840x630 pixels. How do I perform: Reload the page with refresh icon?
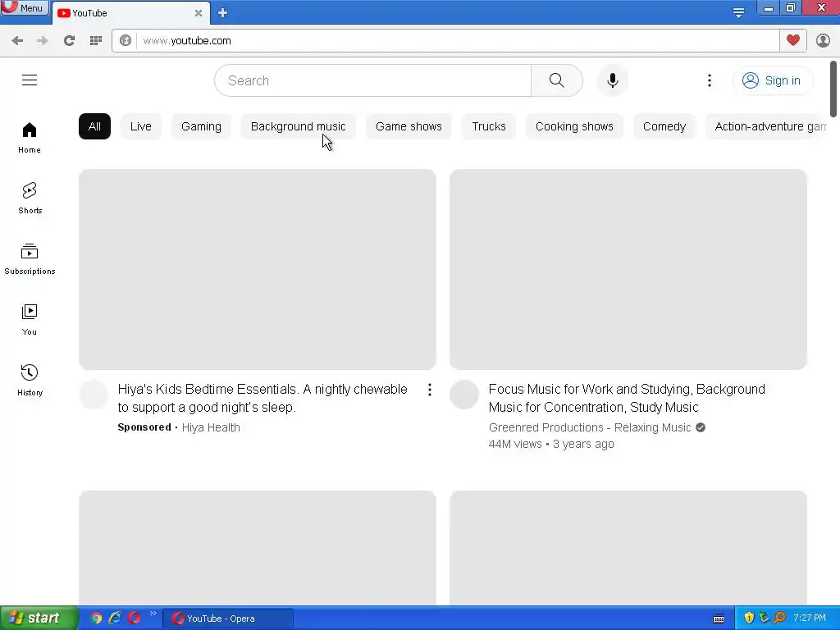[x=69, y=41]
